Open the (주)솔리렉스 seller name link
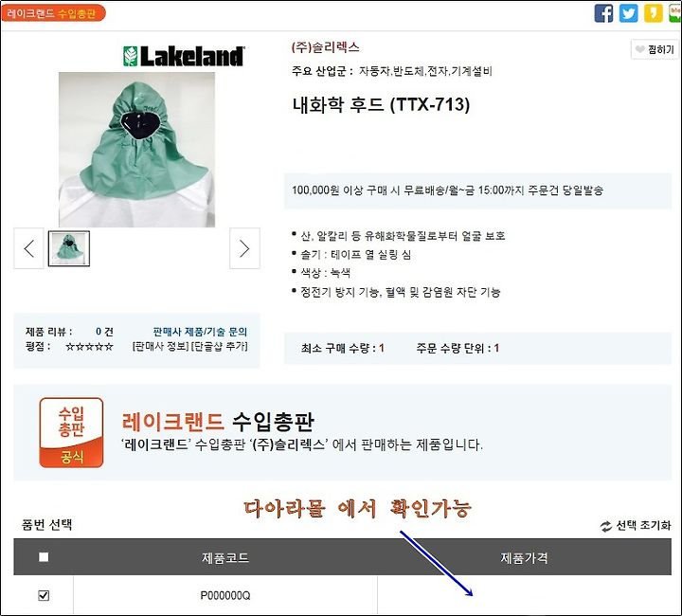 (325, 47)
